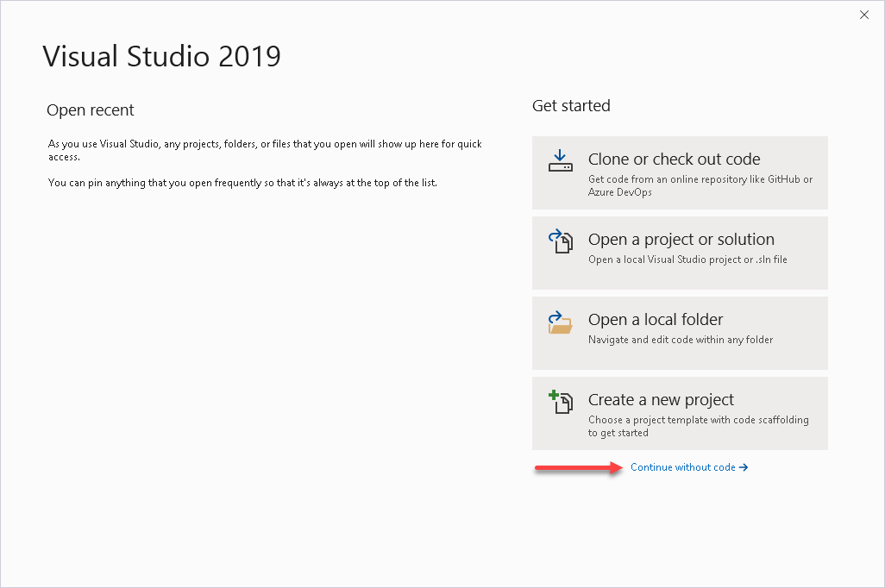This screenshot has height=588, width=885.
Task: Select the Clone or check out code title
Action: tap(674, 159)
